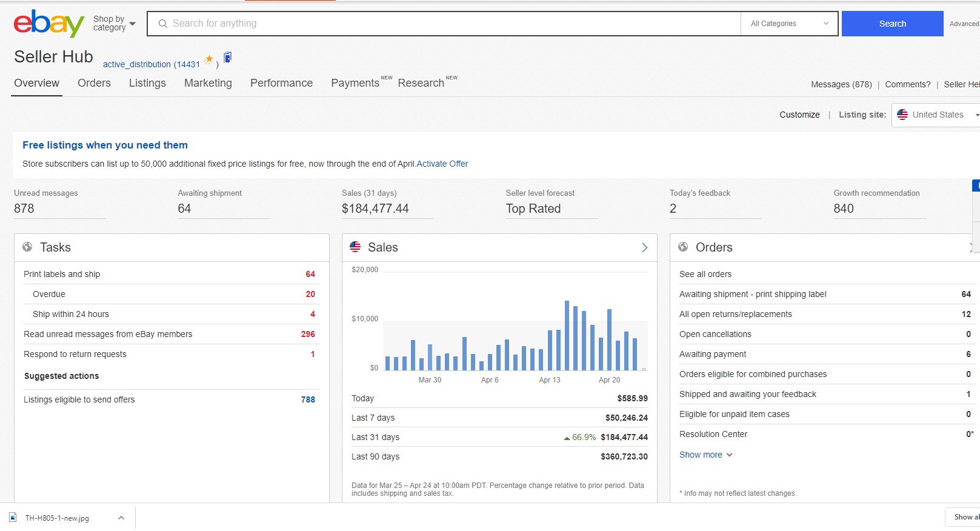The image size is (980, 531).
Task: Click the globe icon in the Tasks header
Action: (27, 247)
